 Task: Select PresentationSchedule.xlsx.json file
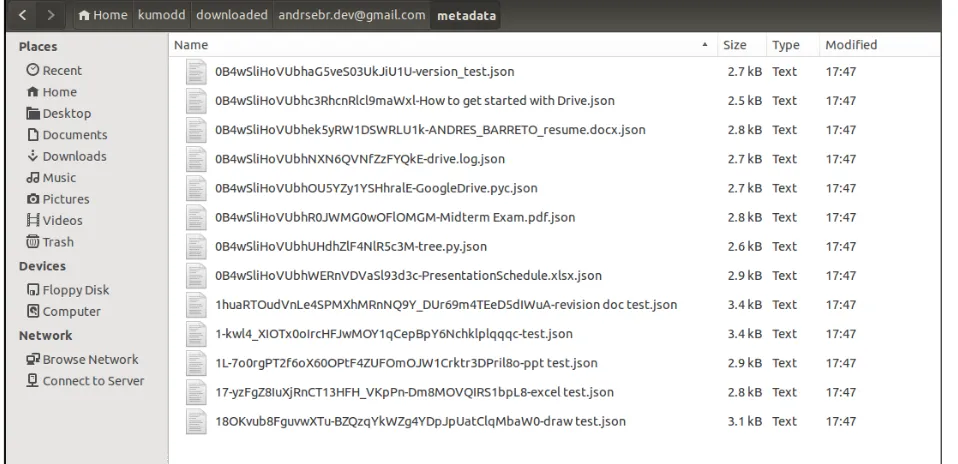pyautogui.click(x=408, y=276)
